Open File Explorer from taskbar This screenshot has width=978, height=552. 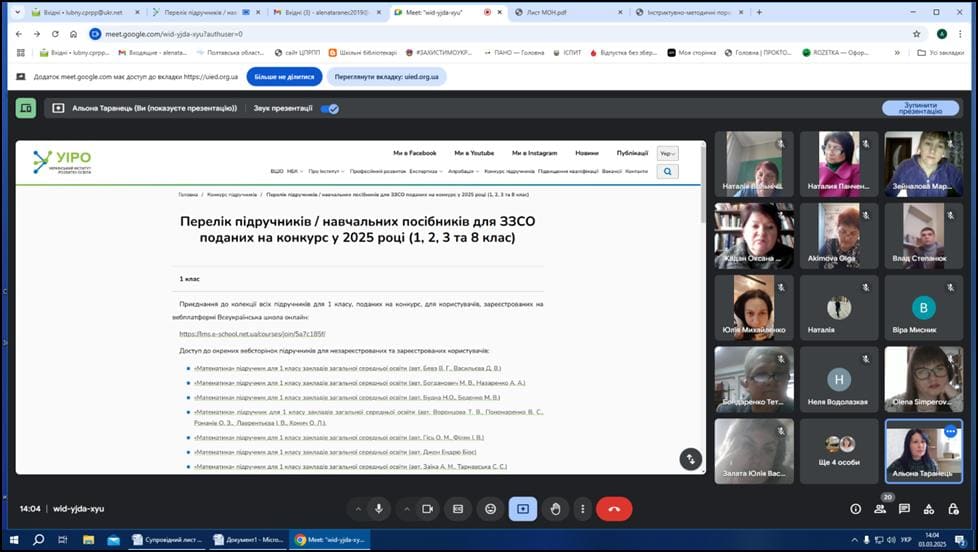coord(89,540)
